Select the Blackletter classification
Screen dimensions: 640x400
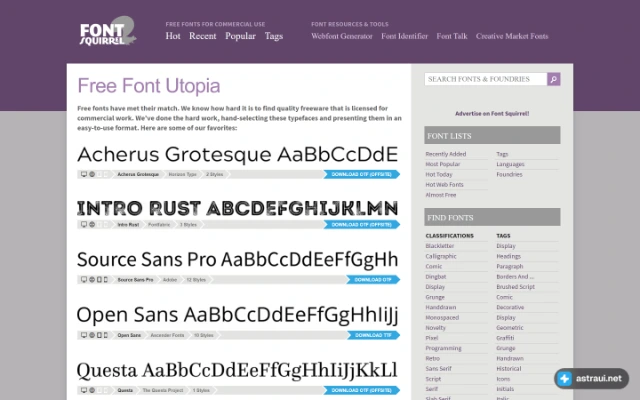tap(440, 246)
